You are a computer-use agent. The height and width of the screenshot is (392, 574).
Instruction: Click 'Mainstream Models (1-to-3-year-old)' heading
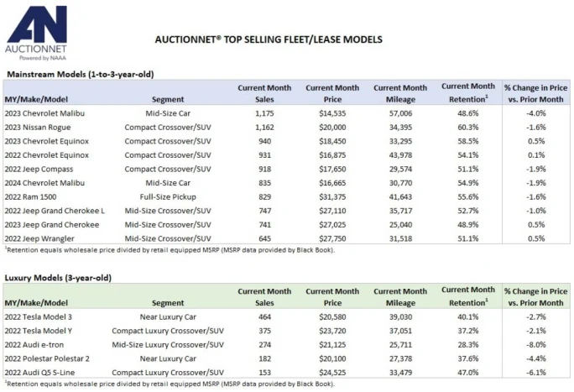pyautogui.click(x=81, y=75)
